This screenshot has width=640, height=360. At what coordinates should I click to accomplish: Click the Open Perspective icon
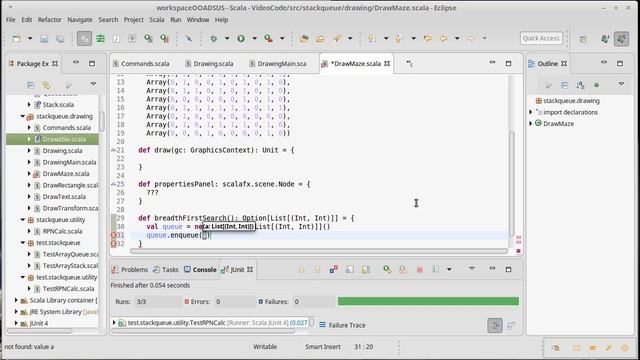(583, 39)
